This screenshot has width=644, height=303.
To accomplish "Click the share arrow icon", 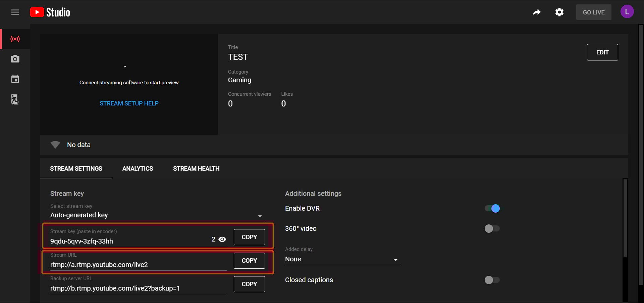I will pyautogui.click(x=537, y=12).
